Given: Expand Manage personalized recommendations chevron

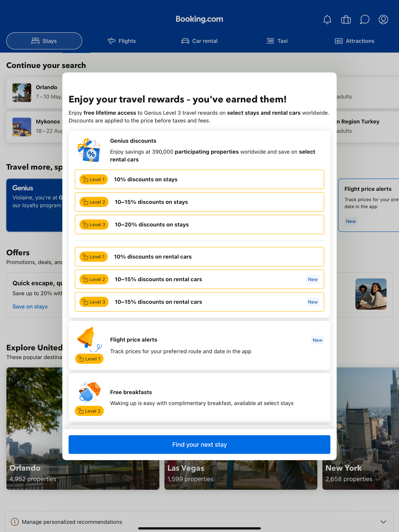Looking at the screenshot, I should [383, 522].
